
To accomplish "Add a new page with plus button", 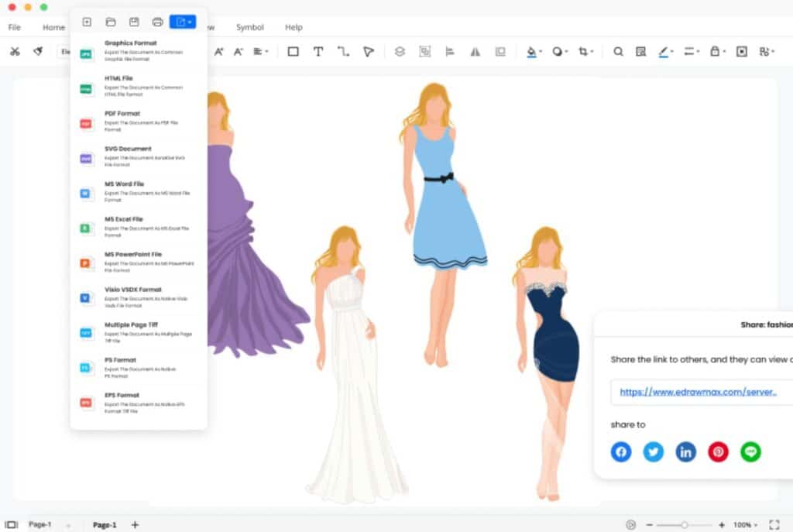I will (135, 525).
